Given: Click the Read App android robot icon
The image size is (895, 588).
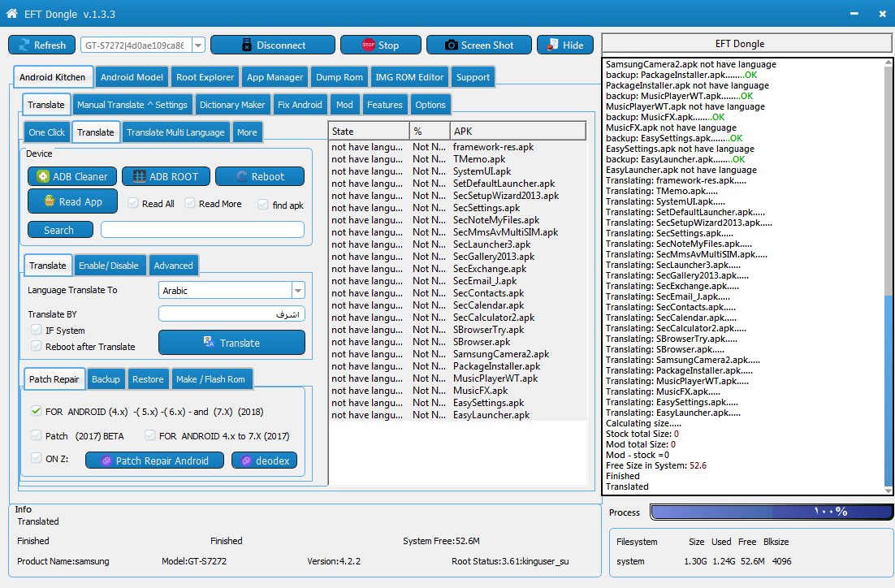Looking at the screenshot, I should pyautogui.click(x=50, y=201).
